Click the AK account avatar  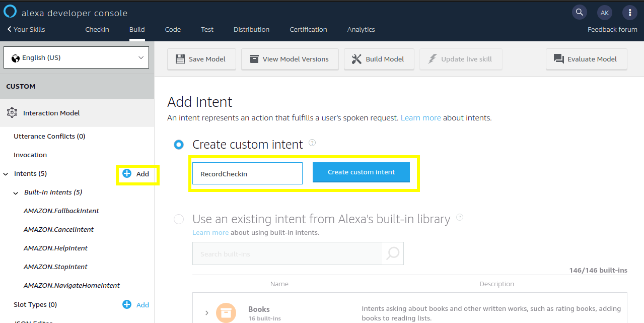point(604,12)
